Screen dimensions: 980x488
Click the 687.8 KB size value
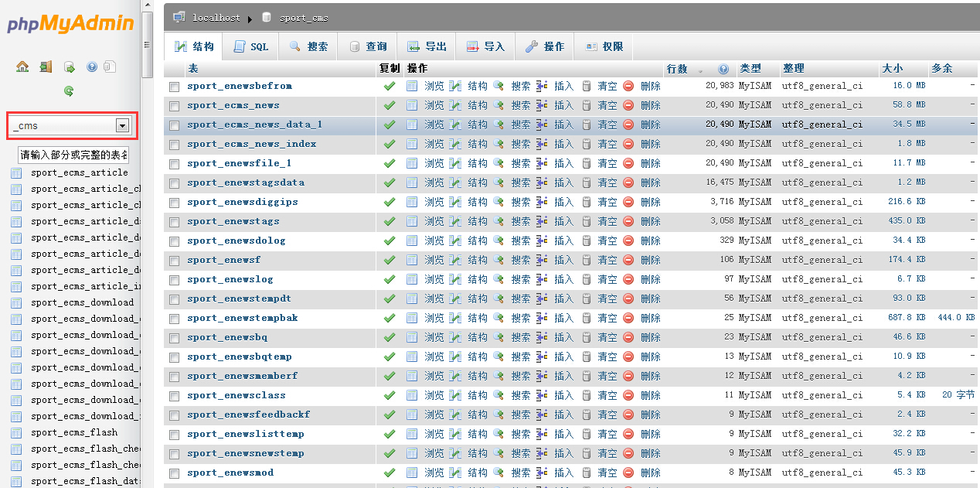point(907,318)
